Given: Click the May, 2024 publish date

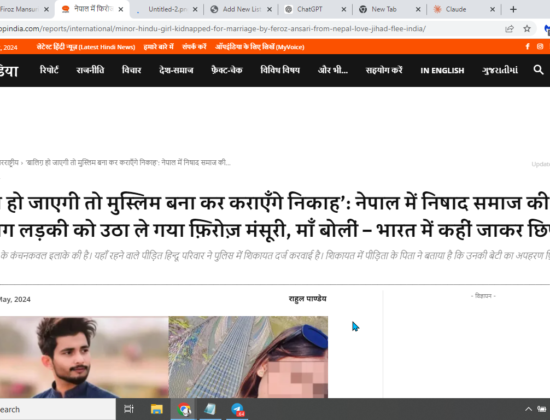Looking at the screenshot, I should click(15, 299).
